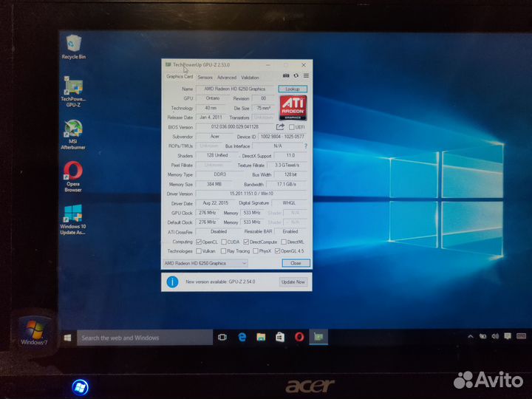
Task: Switch to the Sensors tab
Action: point(205,78)
